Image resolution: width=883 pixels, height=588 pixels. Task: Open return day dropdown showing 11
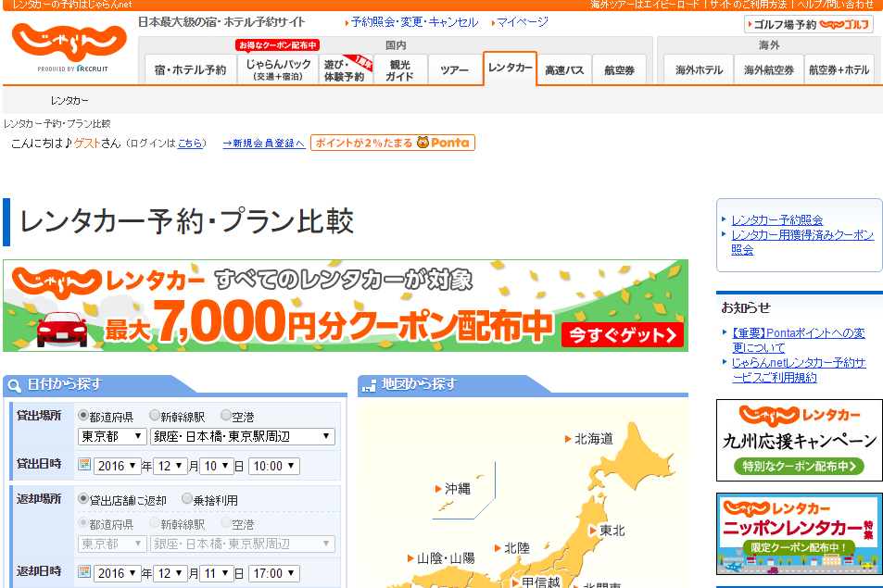pyautogui.click(x=217, y=573)
